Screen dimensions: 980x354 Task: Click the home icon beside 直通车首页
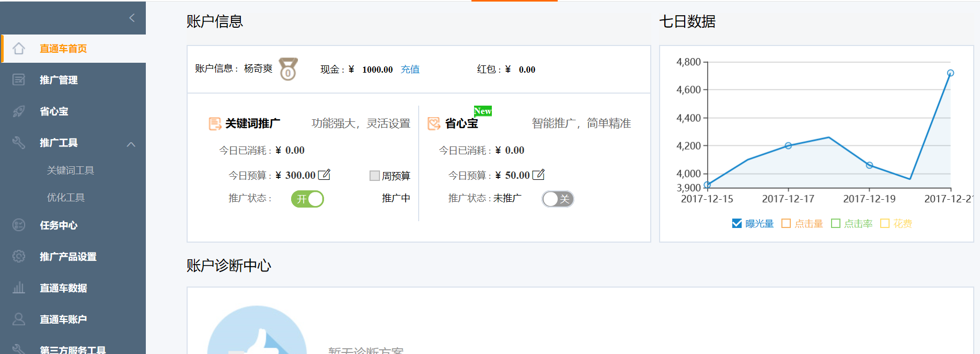(19, 49)
